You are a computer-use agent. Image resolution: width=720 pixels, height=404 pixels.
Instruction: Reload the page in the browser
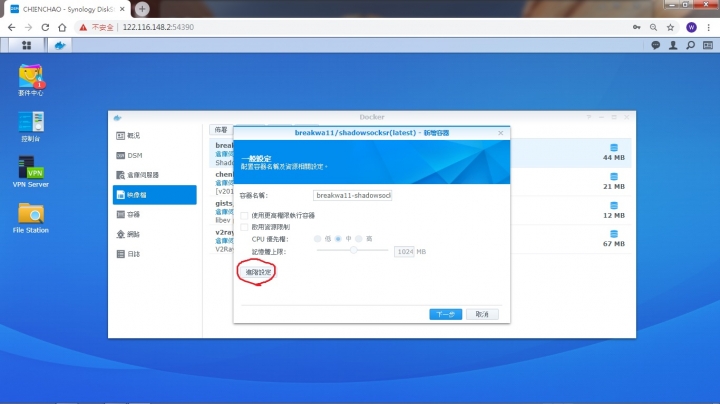click(45, 27)
